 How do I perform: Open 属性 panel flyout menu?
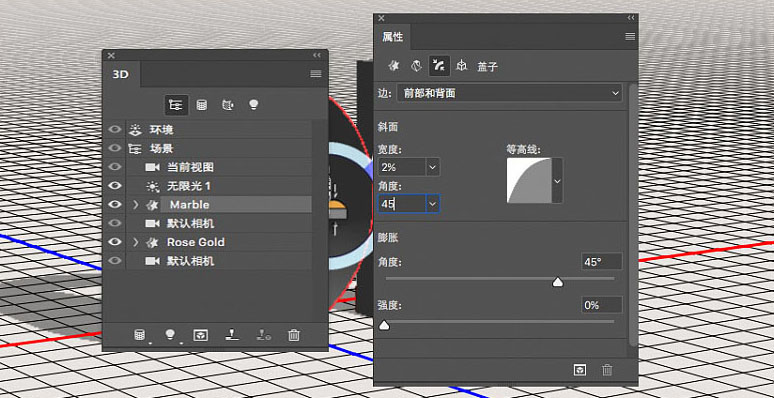tap(630, 37)
